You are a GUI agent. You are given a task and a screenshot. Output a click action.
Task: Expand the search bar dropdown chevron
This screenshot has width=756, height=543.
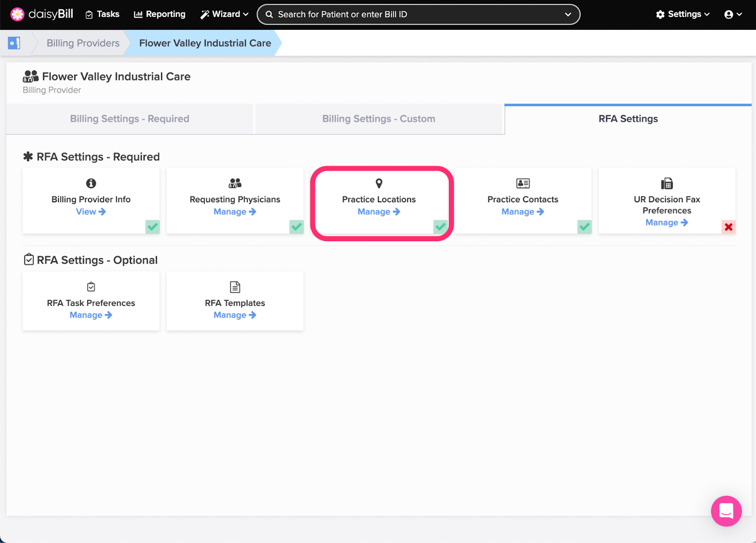pyautogui.click(x=568, y=15)
